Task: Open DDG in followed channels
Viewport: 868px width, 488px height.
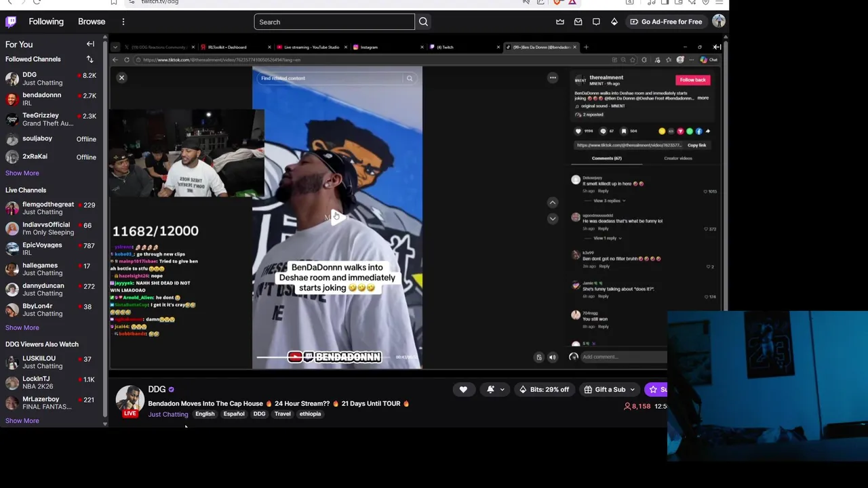Action: click(52, 79)
